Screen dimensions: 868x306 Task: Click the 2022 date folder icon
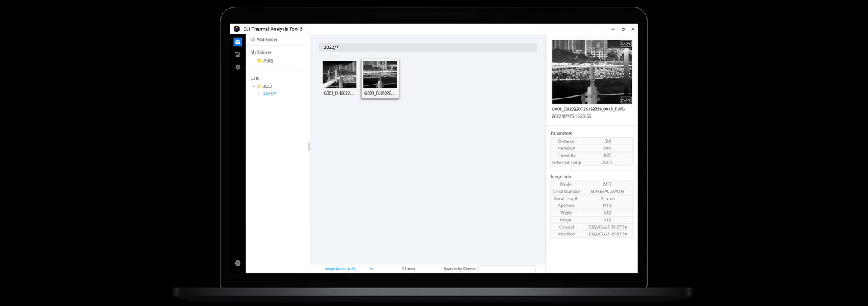pos(259,86)
